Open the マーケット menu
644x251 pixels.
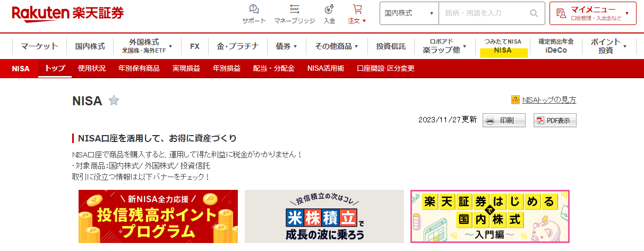(x=40, y=46)
